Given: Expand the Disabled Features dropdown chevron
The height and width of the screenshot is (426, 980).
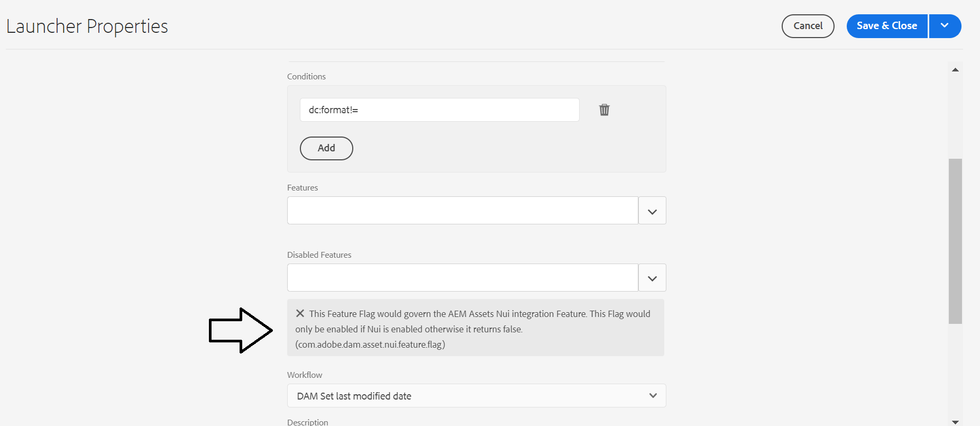Looking at the screenshot, I should [x=652, y=278].
